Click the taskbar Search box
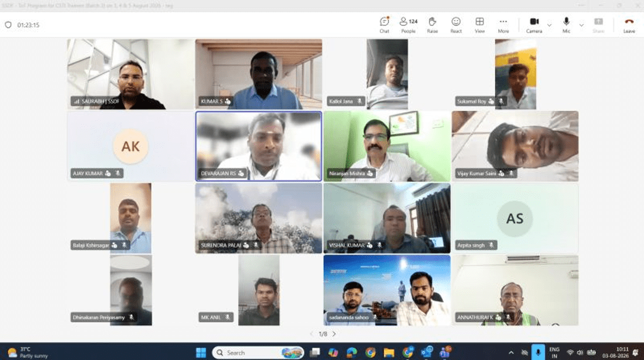 click(258, 352)
